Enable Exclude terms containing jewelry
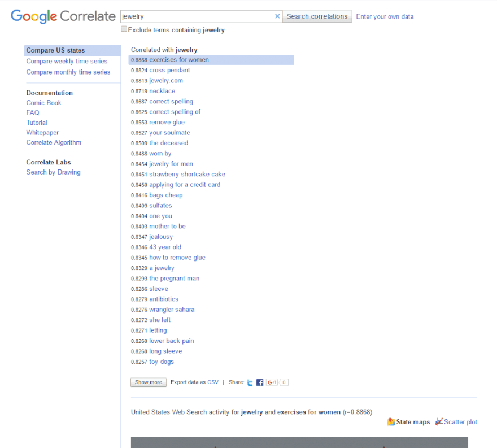This screenshot has width=497, height=448. pos(124,29)
